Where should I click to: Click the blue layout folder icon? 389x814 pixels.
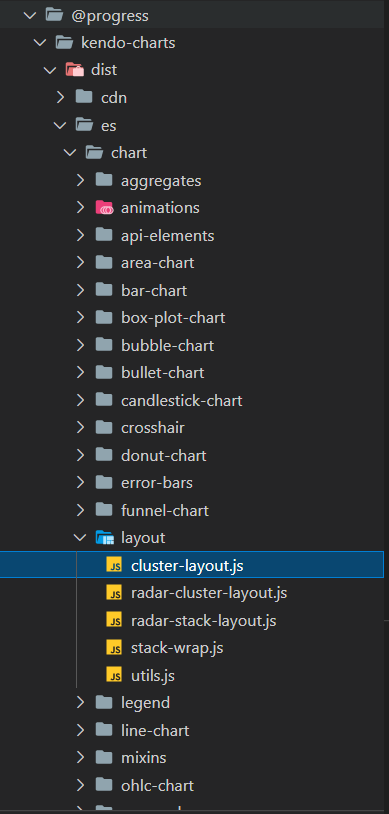click(x=104, y=538)
